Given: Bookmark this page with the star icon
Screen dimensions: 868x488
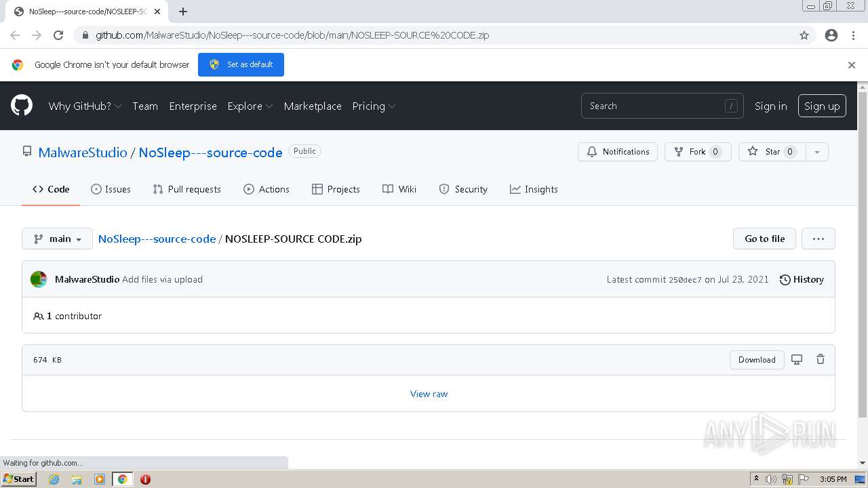Looking at the screenshot, I should (x=804, y=35).
